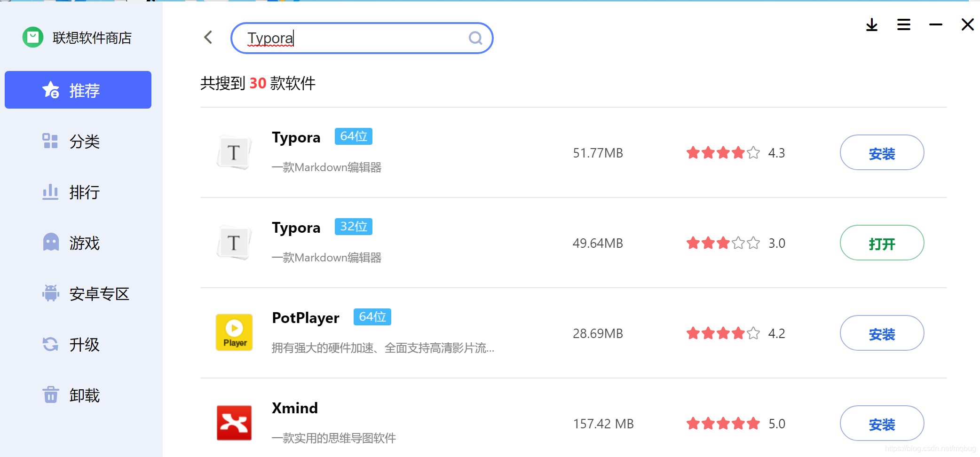Select the 推荐 sidebar tab
Viewport: 980px width, 457px height.
coord(78,90)
